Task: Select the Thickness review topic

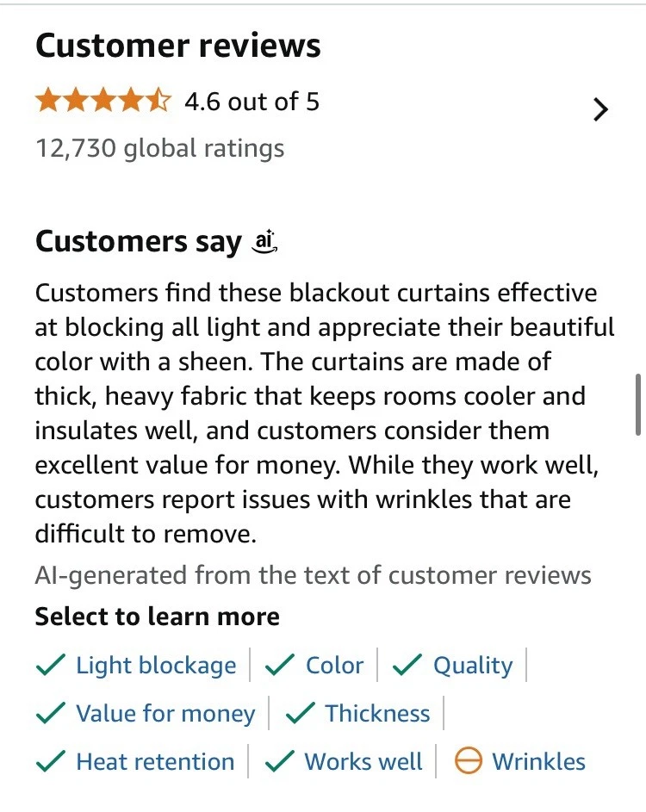Action: click(x=377, y=714)
